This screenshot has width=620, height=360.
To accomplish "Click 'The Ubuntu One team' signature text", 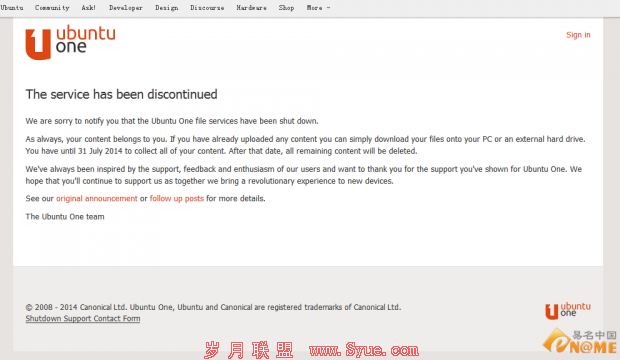I will (65, 216).
